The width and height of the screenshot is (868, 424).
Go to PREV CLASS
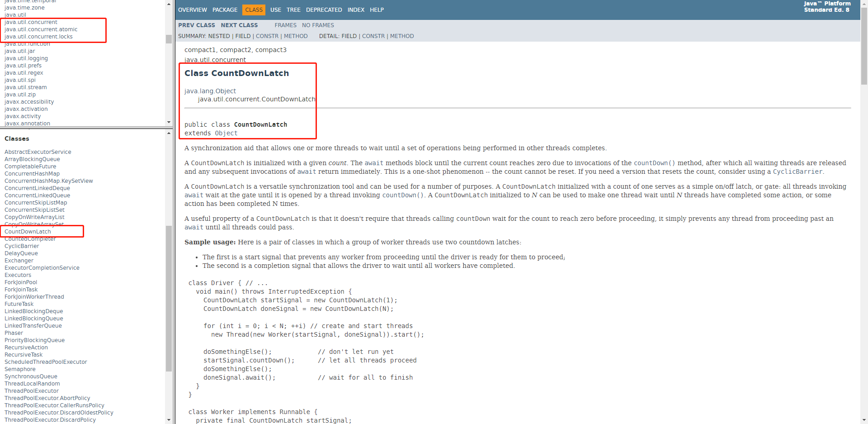point(197,25)
